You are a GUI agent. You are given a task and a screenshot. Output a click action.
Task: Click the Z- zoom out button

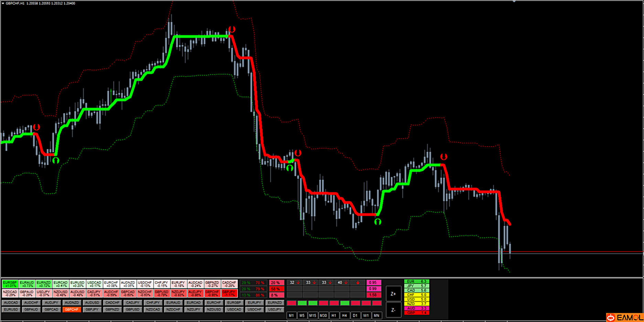coord(393,310)
